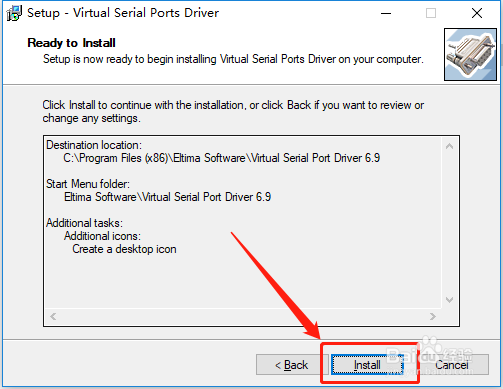This screenshot has width=503, height=389.
Task: Cancel the installation
Action: pos(452,365)
